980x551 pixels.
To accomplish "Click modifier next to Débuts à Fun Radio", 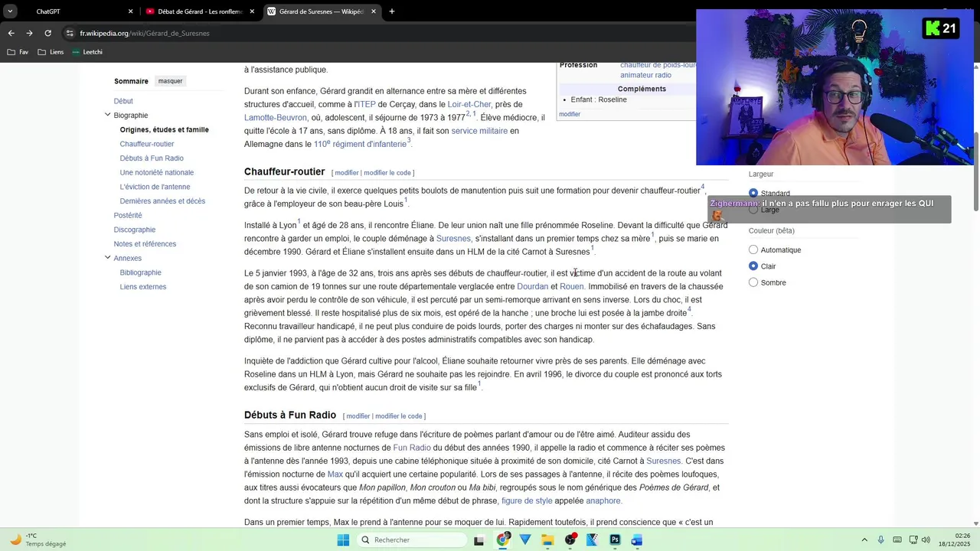I will (358, 416).
